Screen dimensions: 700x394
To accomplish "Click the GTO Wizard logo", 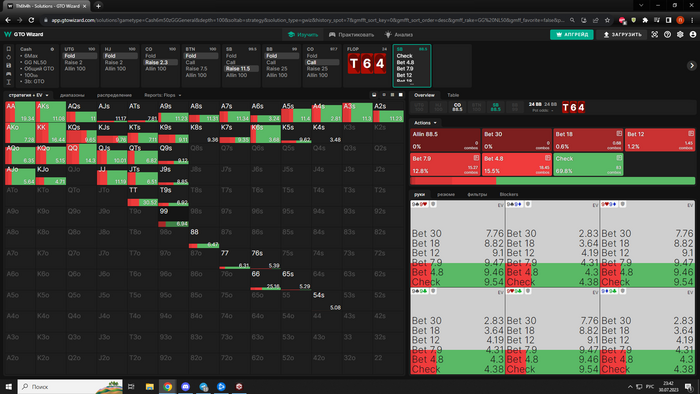I will (24, 34).
